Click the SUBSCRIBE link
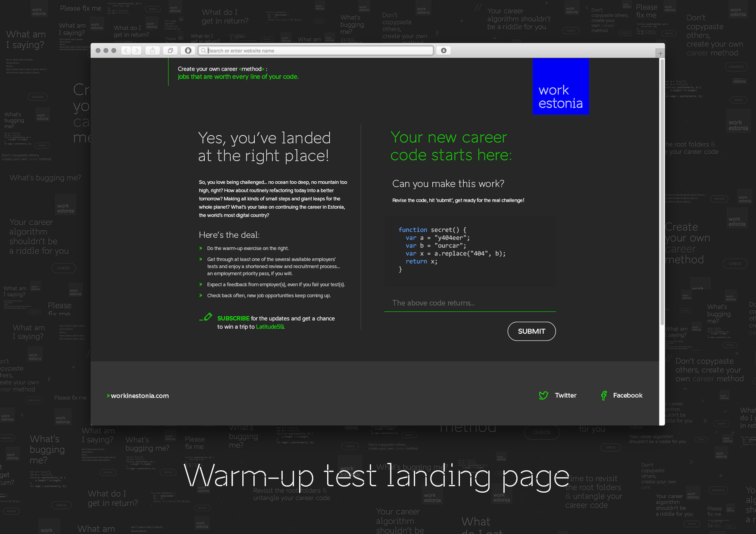 click(x=233, y=319)
